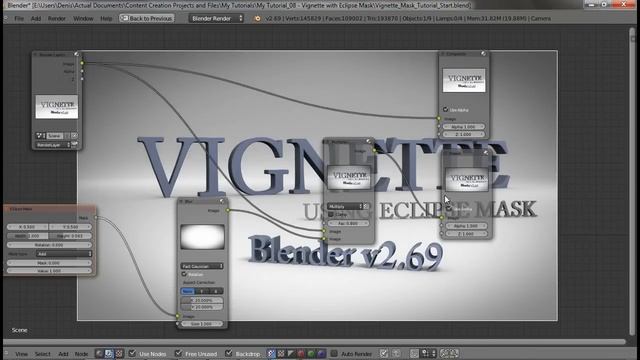Toggle the Clamp checkbox in Multiply node

point(331,215)
